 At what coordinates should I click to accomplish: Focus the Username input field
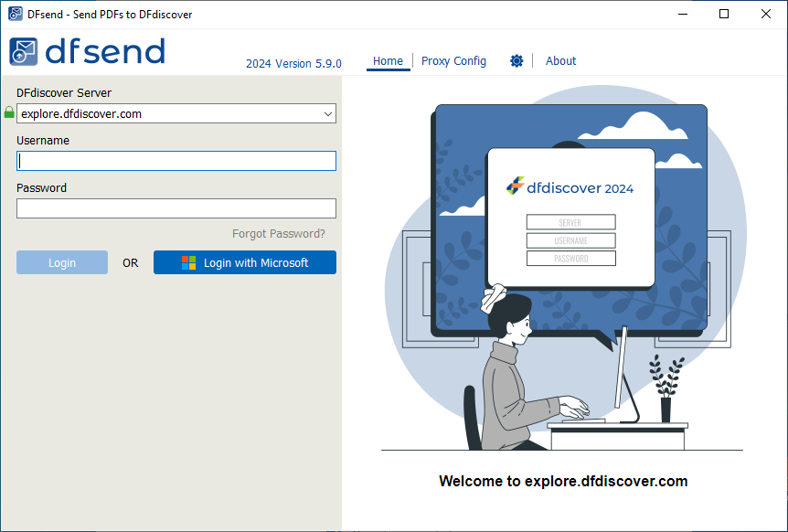[x=176, y=161]
